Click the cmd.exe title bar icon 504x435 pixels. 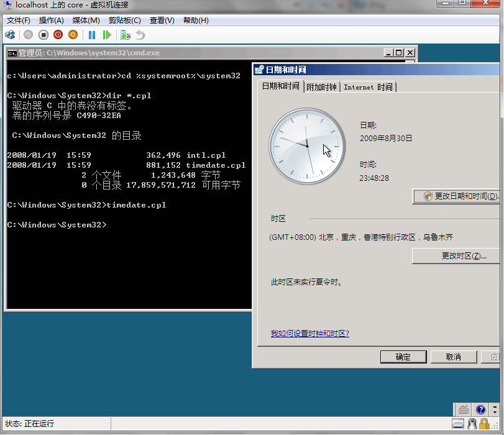12,53
